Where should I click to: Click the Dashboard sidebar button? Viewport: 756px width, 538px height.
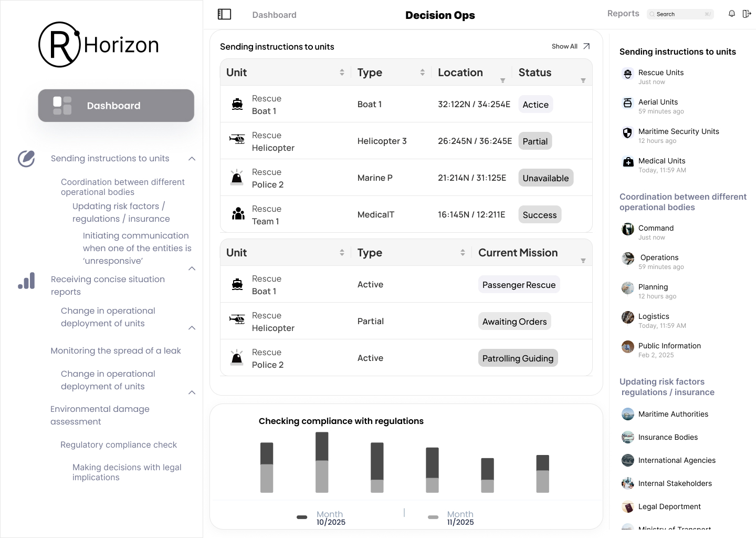[116, 106]
